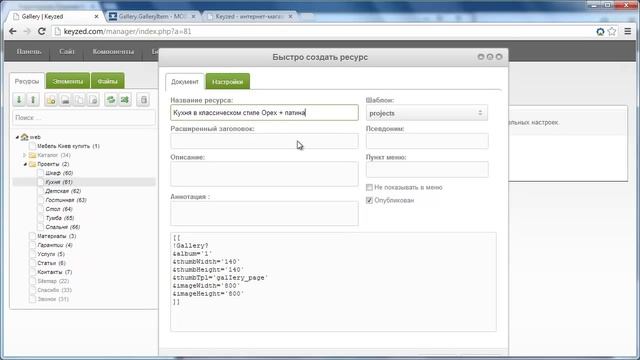Open the Шаблон projects dropdown
The width and height of the screenshot is (640, 360).
tap(427, 113)
